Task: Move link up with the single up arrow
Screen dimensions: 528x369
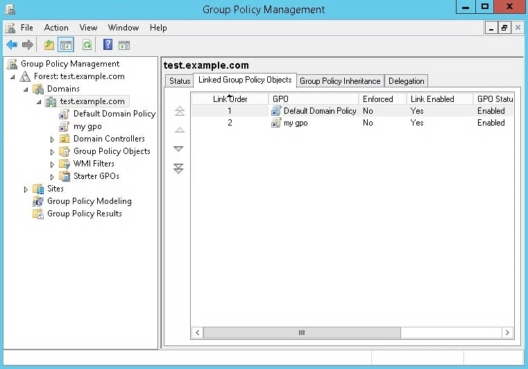Action: click(179, 130)
